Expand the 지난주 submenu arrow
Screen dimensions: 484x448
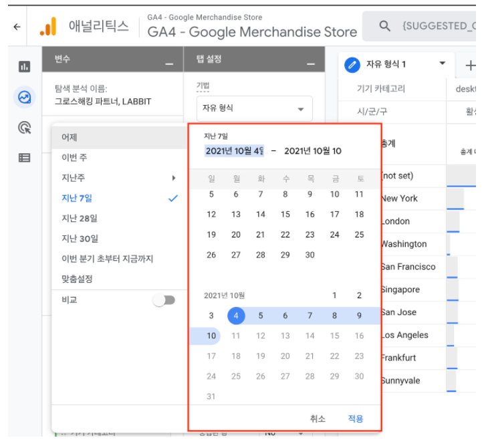(x=174, y=178)
